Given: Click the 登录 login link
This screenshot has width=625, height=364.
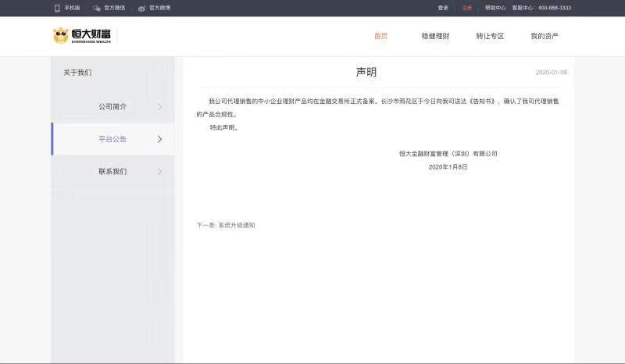Looking at the screenshot, I should 443,8.
